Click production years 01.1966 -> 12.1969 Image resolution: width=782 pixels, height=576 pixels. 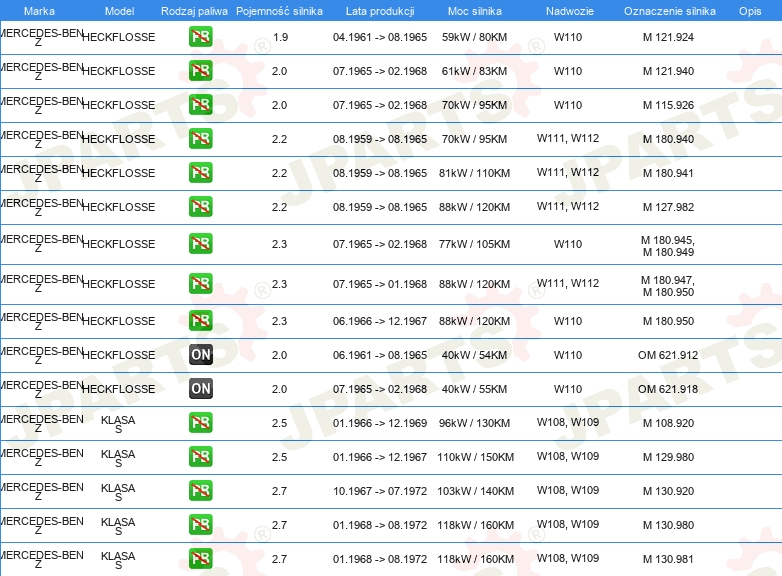(x=380, y=423)
